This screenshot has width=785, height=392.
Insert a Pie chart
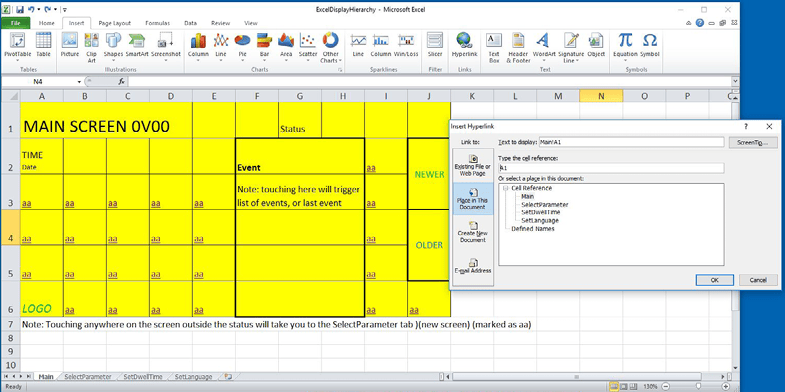click(242, 48)
